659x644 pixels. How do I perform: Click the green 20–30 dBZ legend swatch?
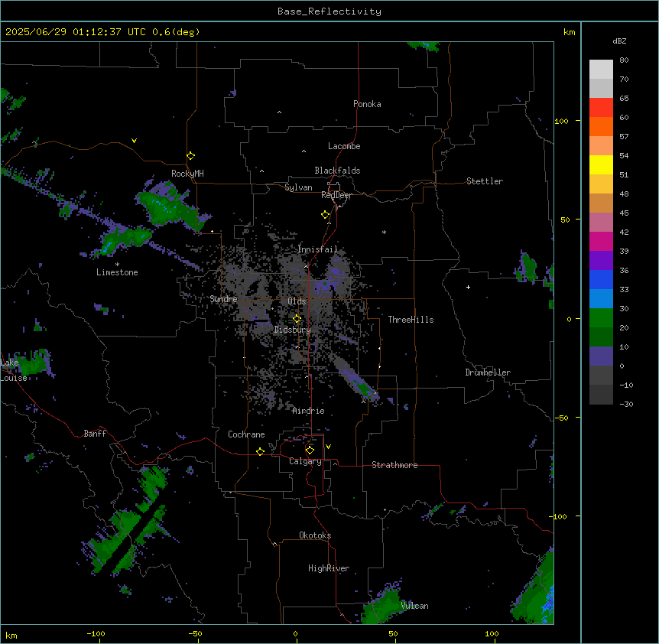(x=601, y=318)
